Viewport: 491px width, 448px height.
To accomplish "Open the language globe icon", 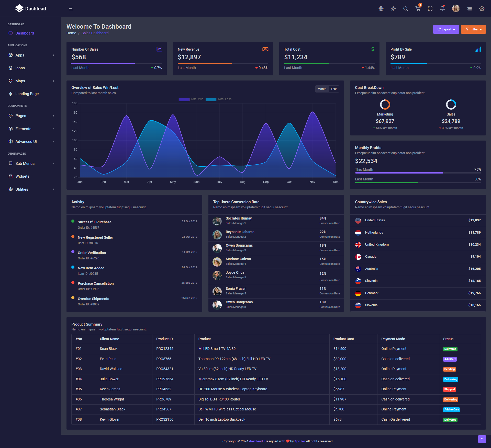I will click(381, 9).
